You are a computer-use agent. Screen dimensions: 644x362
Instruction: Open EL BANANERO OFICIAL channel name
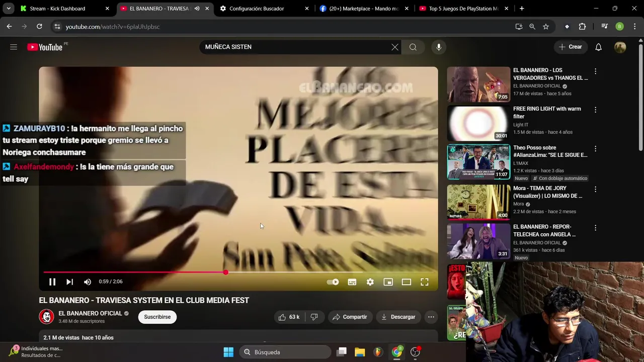point(91,313)
